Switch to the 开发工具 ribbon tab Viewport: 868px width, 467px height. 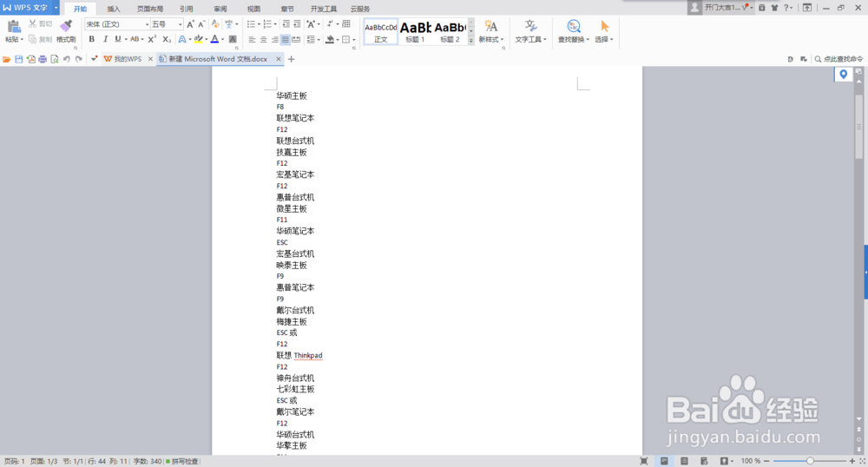(x=323, y=9)
